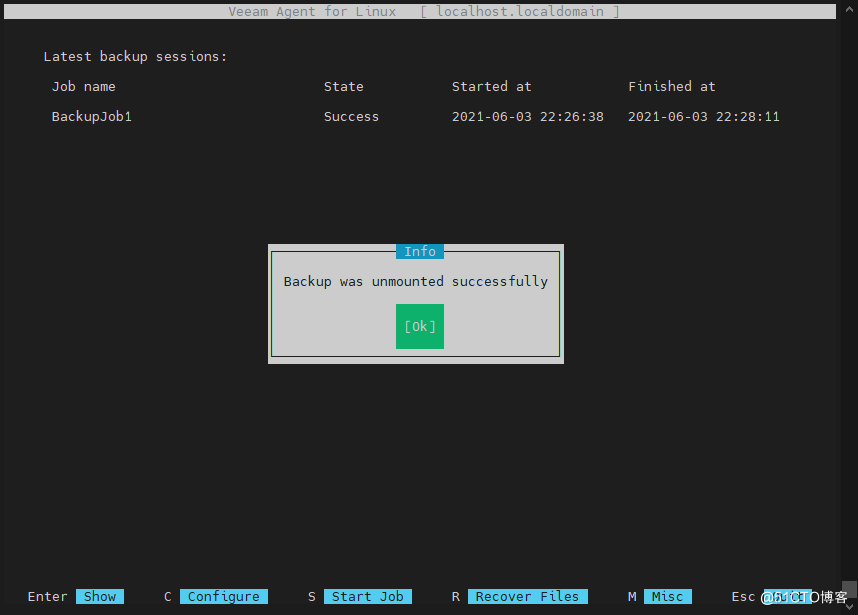
Task: Click the State column header
Action: [344, 86]
